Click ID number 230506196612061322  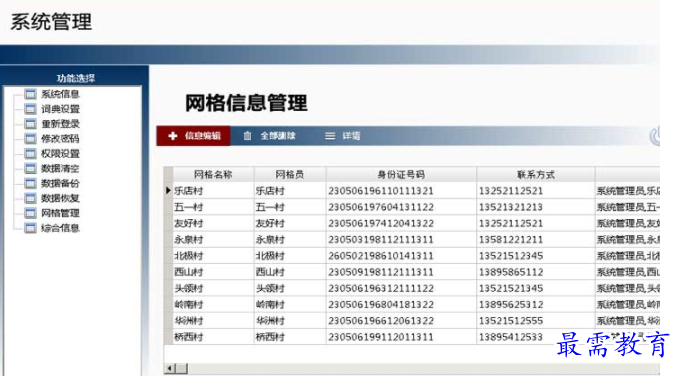coord(381,321)
